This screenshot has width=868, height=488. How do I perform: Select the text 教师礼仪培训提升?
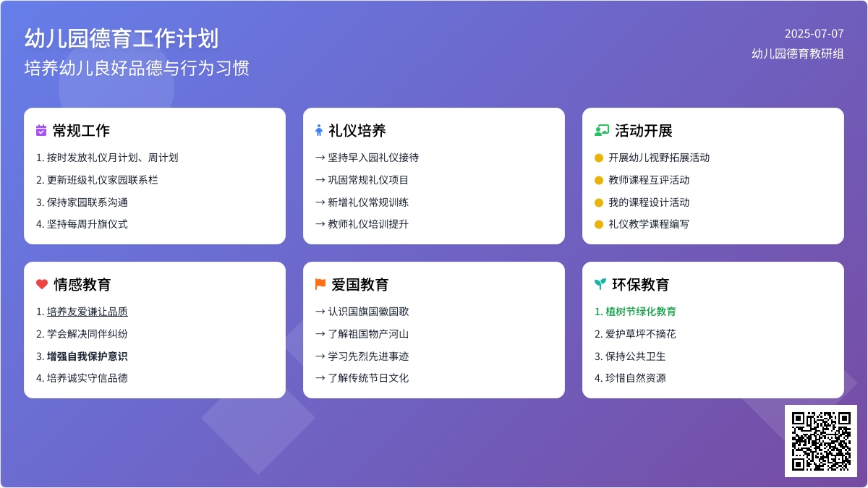pyautogui.click(x=368, y=224)
